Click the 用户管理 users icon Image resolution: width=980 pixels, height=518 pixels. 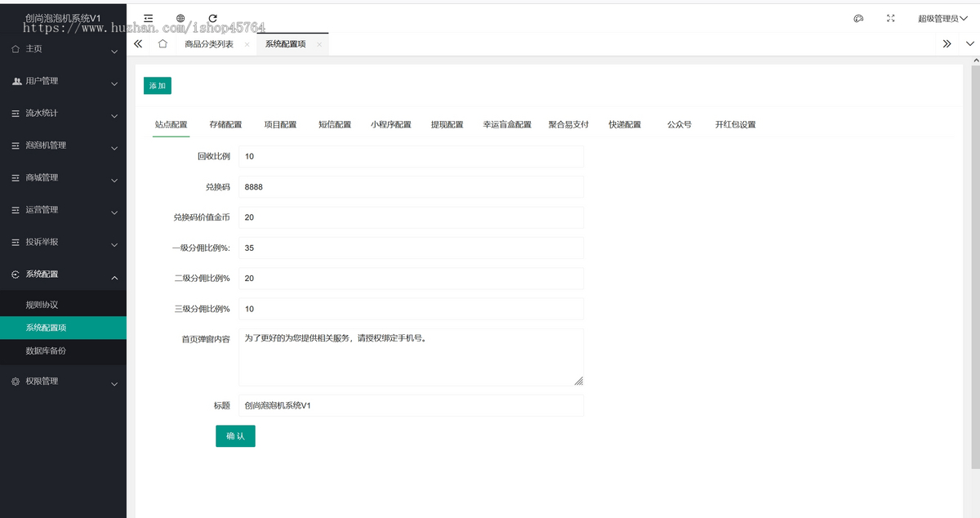[x=16, y=81]
